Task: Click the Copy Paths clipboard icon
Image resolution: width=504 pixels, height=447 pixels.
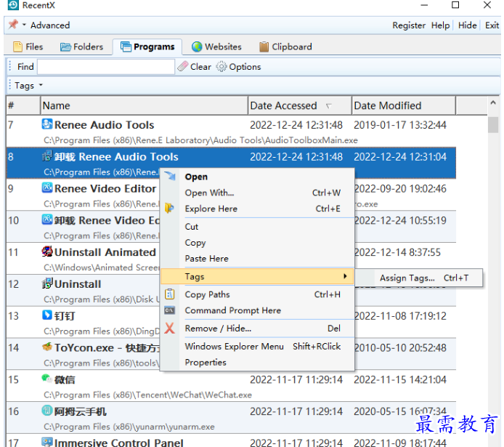Action: pos(170,294)
